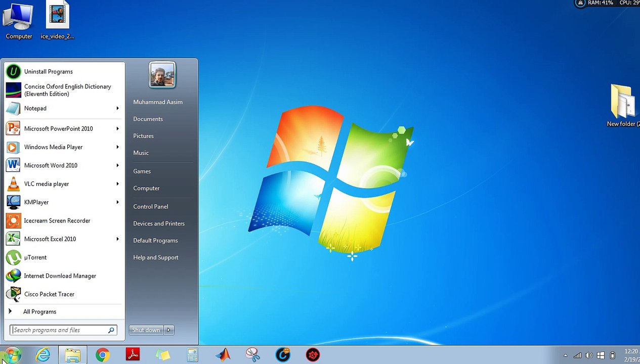Click the search magnifier icon
Viewport: 640px width, 364px height.
click(x=111, y=330)
